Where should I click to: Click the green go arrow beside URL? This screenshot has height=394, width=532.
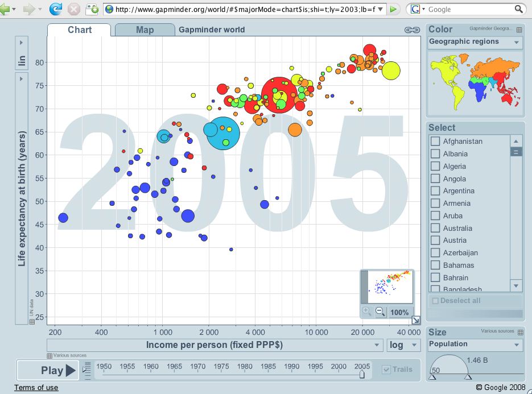pos(393,9)
